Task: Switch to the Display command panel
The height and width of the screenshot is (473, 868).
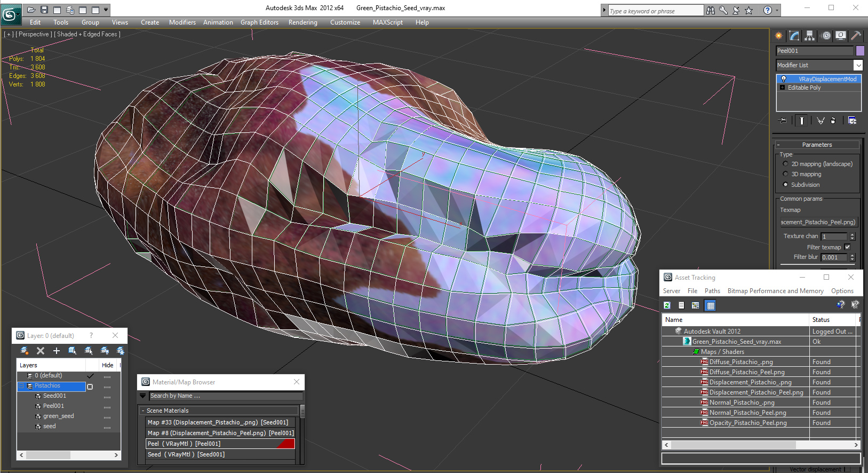Action: pyautogui.click(x=841, y=36)
